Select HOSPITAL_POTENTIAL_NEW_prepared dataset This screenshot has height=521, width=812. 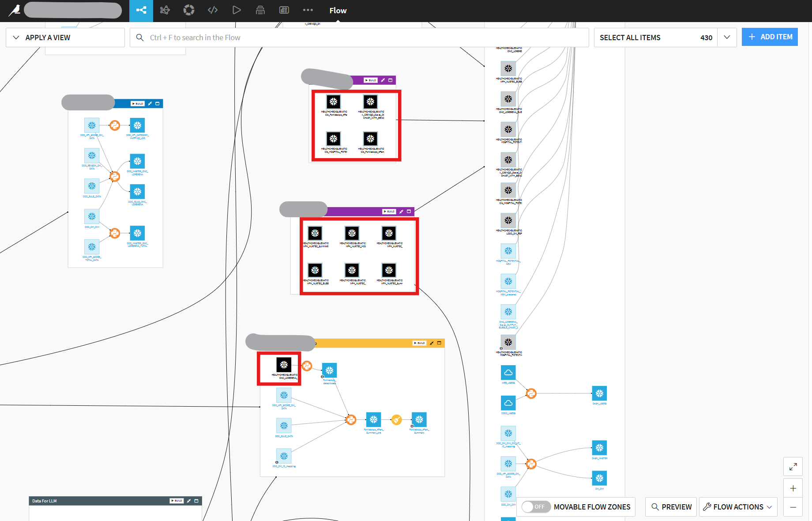click(508, 281)
